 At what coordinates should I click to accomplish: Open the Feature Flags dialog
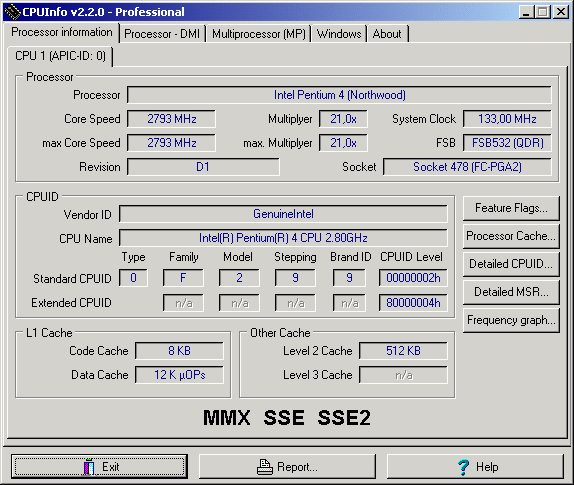pos(511,208)
